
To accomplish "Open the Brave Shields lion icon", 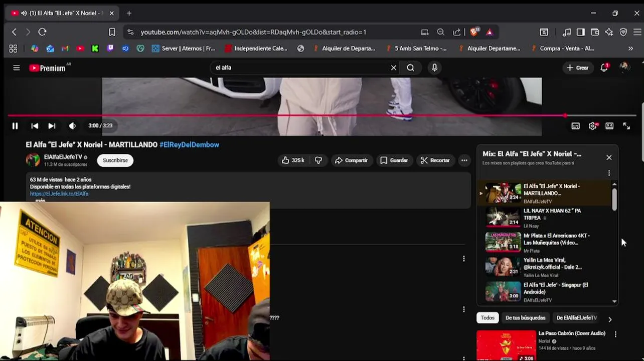I will (x=474, y=32).
